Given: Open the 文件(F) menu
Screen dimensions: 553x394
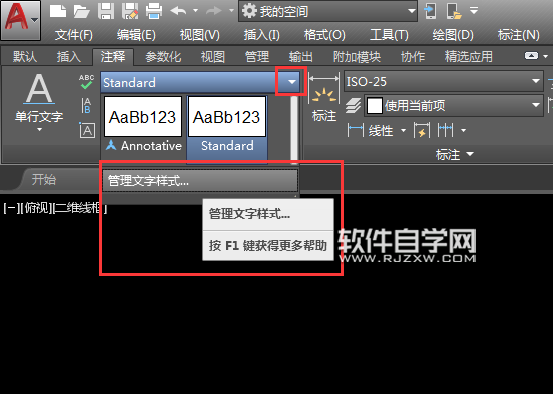Looking at the screenshot, I should point(74,35).
